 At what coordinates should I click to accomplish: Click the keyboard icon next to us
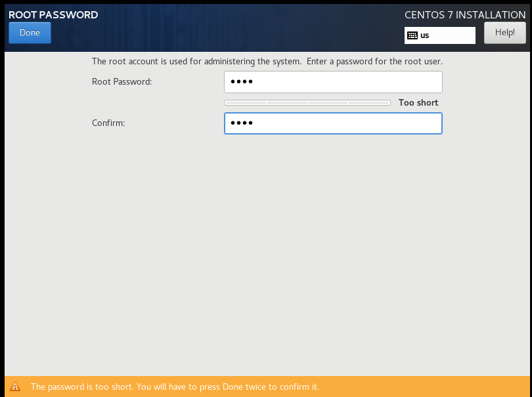(x=412, y=35)
